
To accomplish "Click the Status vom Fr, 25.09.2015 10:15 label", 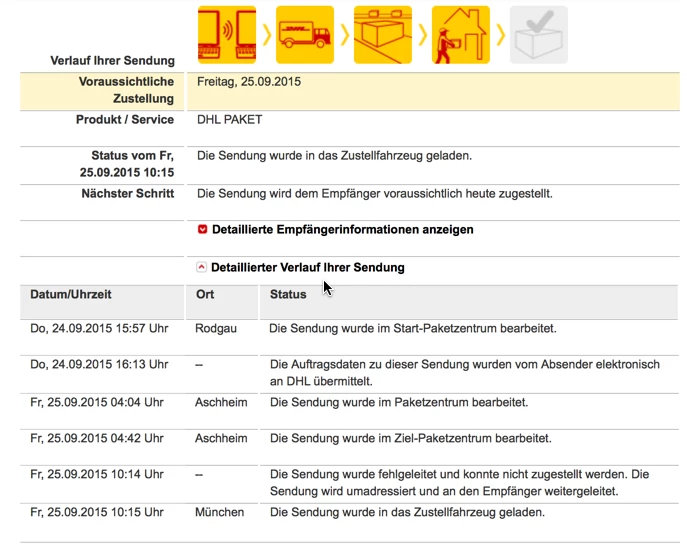I will (x=127, y=164).
